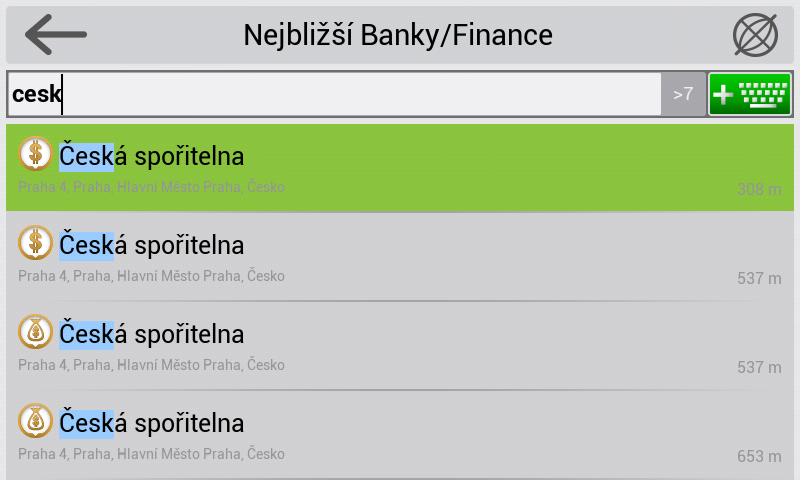Click the Praha 4 address of highlighted result
This screenshot has width=800, height=480.
tap(151, 187)
